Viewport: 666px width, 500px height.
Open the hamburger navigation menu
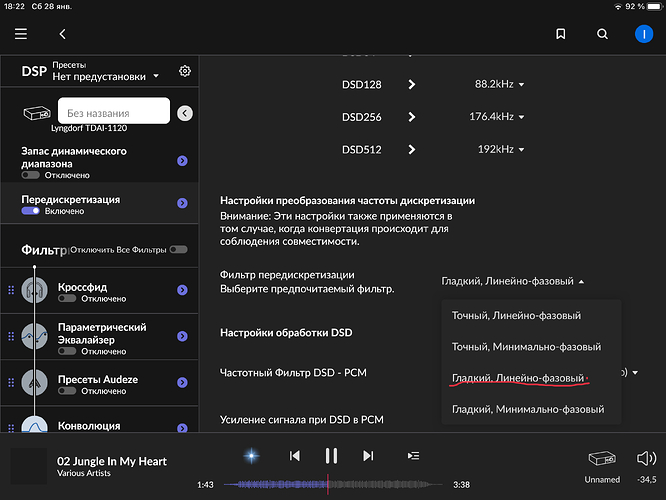21,34
